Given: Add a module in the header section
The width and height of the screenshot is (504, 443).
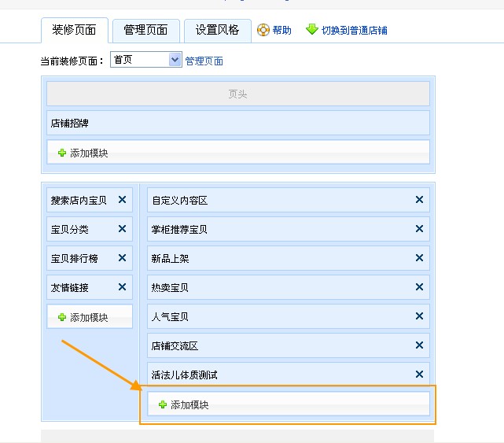Looking at the screenshot, I should [x=83, y=153].
